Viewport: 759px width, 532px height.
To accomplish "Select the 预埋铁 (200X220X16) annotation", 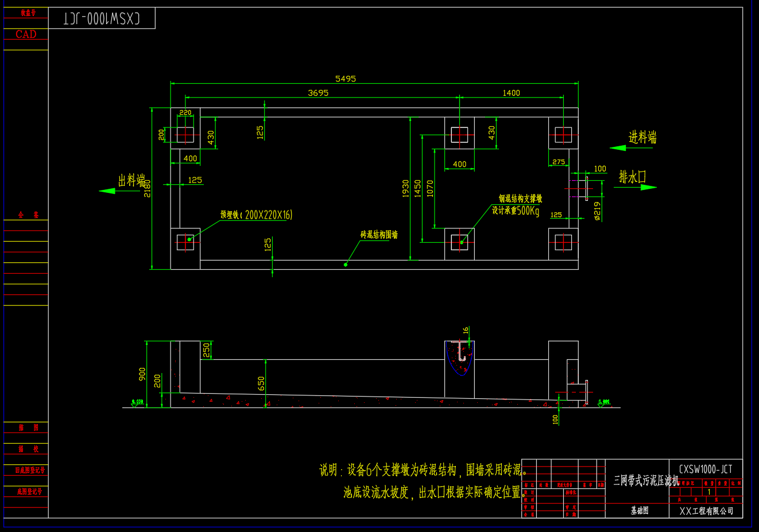I will [x=256, y=215].
